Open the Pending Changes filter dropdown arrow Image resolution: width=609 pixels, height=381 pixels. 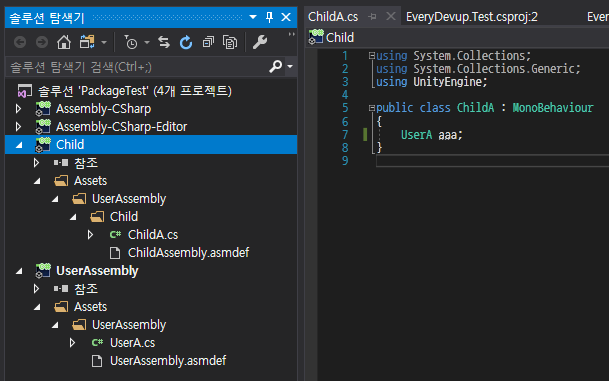coord(147,42)
